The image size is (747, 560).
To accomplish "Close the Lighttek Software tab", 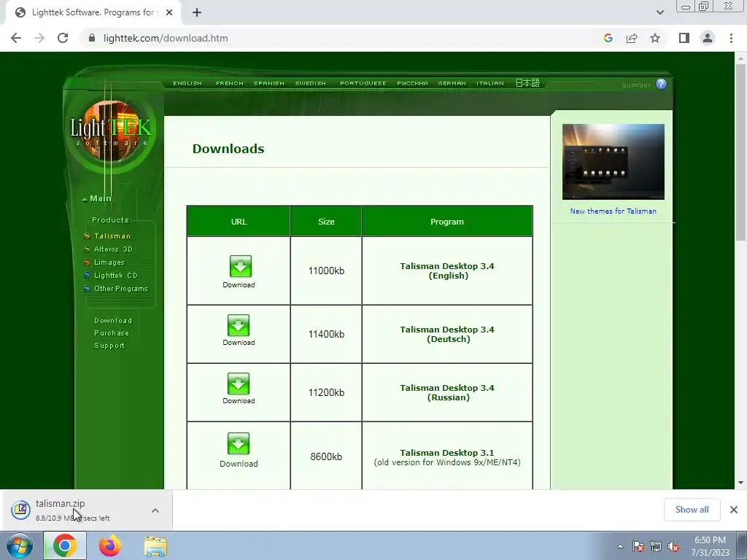I will point(169,13).
